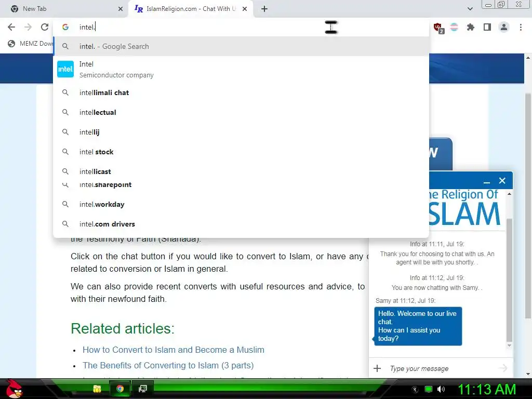This screenshot has width=532, height=399.
Task: Open the tab search dropdown arrow
Action: pyautogui.click(x=470, y=9)
